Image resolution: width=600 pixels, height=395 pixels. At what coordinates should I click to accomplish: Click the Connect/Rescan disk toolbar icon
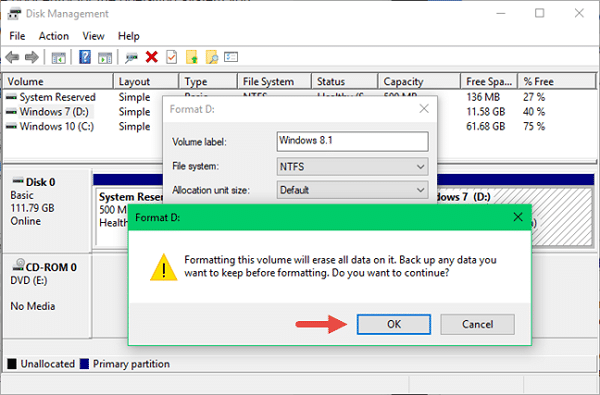pos(132,58)
